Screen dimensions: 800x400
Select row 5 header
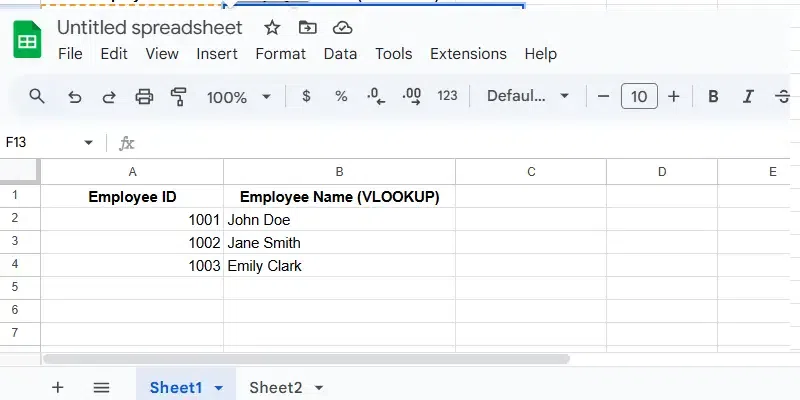point(20,288)
